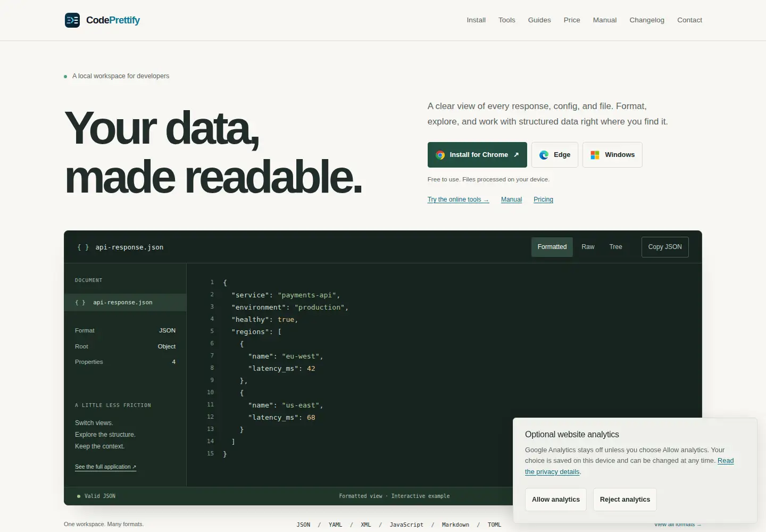Viewport: 766px width, 532px height.
Task: Go to Guides in the navigation
Action: point(539,20)
